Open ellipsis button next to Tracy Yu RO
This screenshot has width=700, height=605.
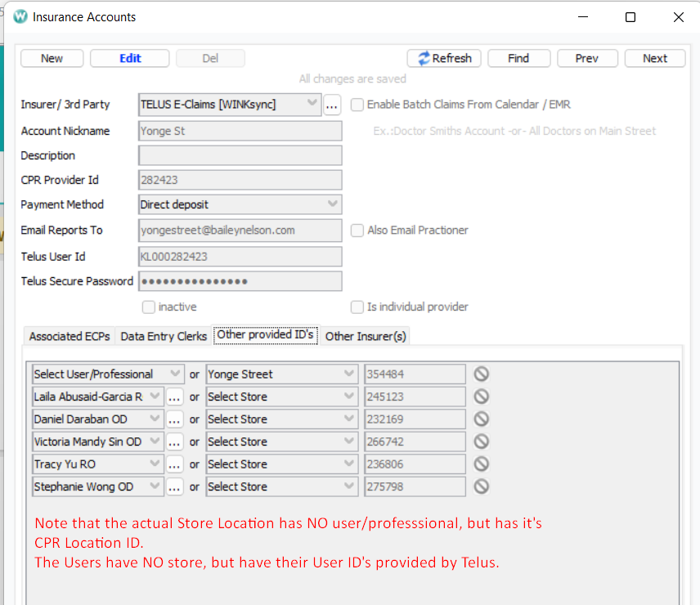(174, 464)
